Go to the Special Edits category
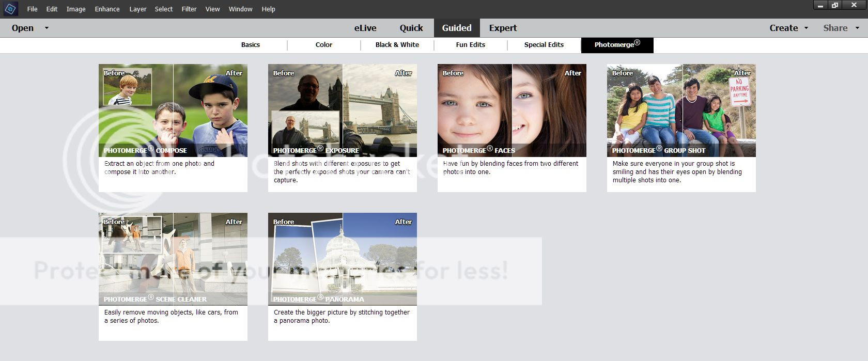The image size is (868, 361). 544,45
